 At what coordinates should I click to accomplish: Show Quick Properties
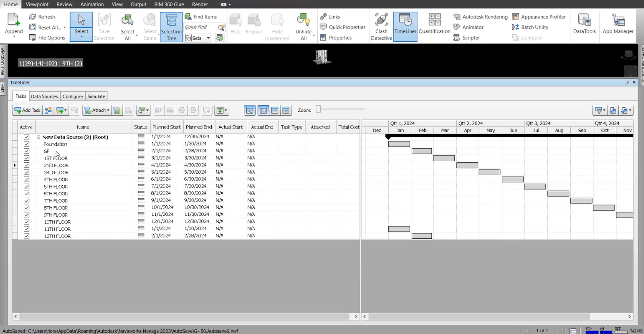pos(343,27)
